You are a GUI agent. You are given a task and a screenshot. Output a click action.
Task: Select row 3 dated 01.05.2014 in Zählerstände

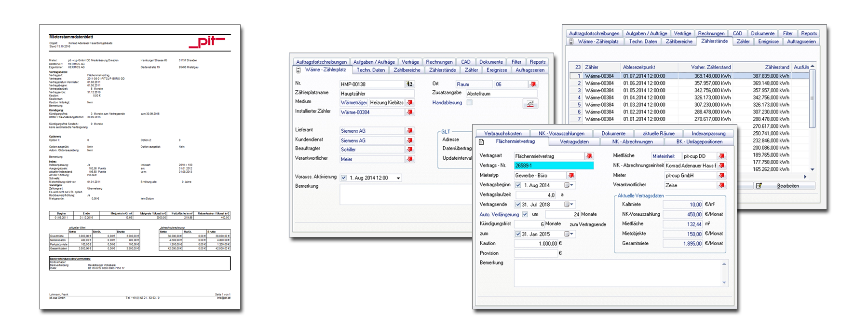[x=690, y=90]
